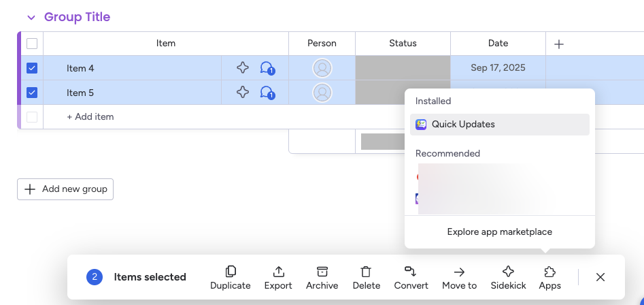Delete the selected items via trash icon

pos(366,272)
